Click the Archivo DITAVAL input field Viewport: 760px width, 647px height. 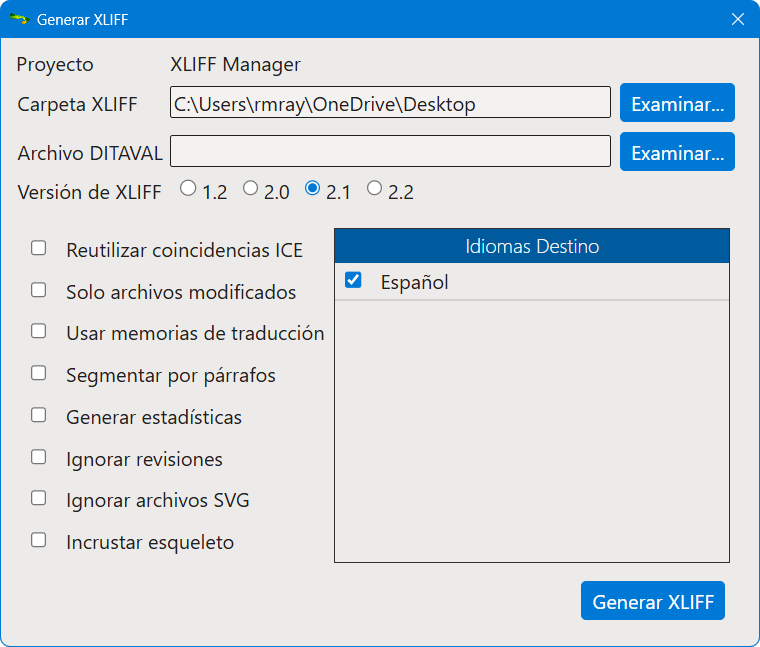390,151
